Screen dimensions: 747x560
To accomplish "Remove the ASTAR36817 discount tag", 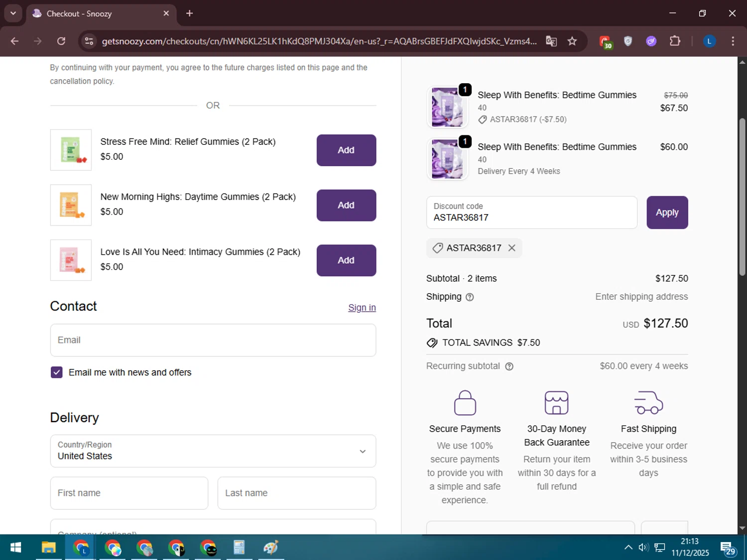I will pyautogui.click(x=511, y=248).
